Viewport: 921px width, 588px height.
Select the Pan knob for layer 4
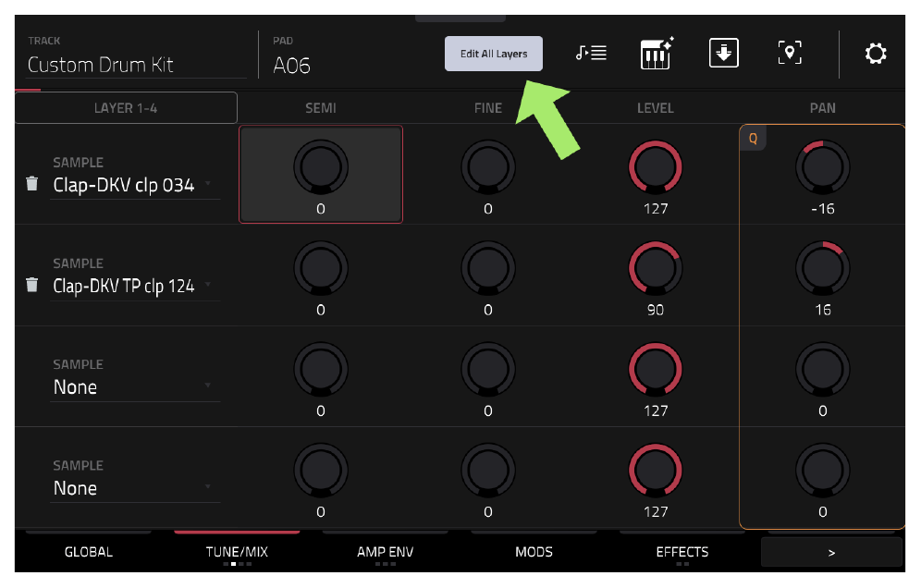(822, 471)
